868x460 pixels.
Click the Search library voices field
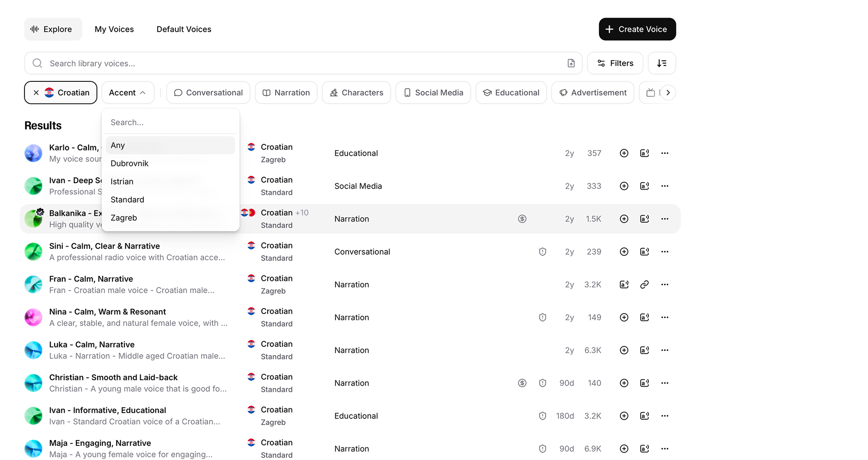coord(298,63)
